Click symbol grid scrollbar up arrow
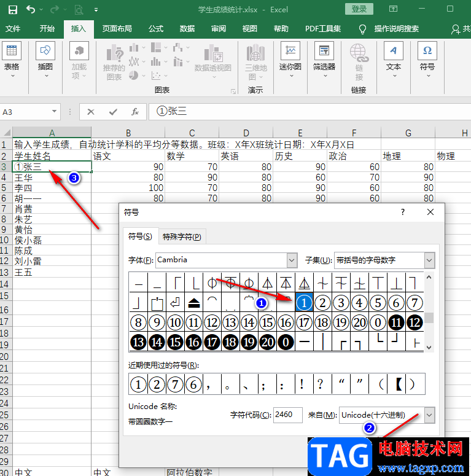 (429, 277)
